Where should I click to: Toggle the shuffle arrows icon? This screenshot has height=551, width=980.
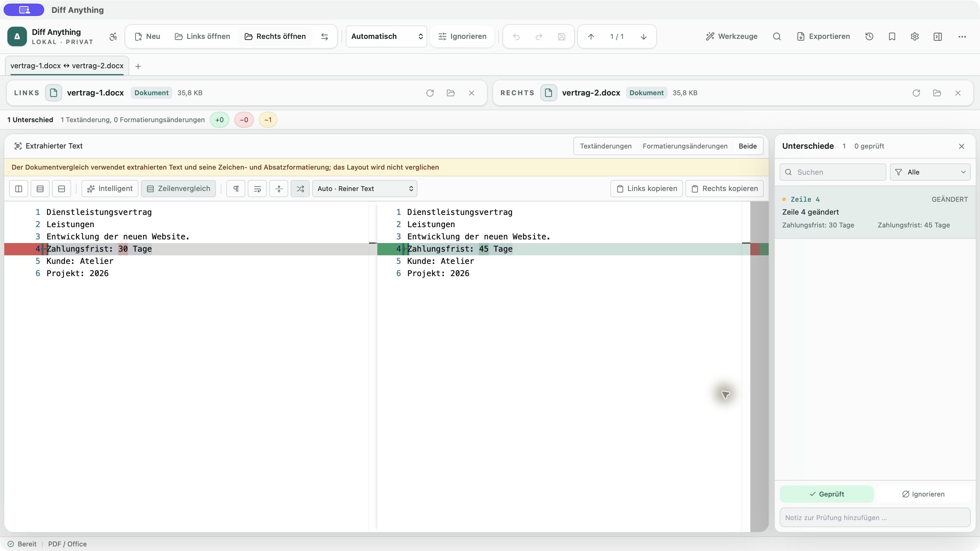click(300, 189)
